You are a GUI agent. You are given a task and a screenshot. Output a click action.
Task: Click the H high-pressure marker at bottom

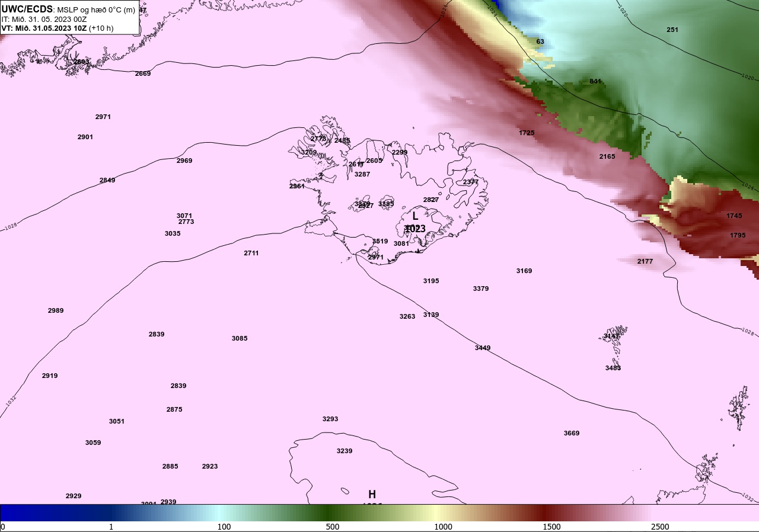pos(372,494)
